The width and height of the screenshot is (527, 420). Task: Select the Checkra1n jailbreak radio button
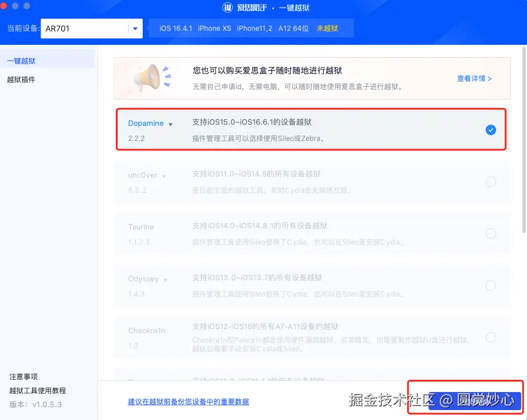[490, 337]
